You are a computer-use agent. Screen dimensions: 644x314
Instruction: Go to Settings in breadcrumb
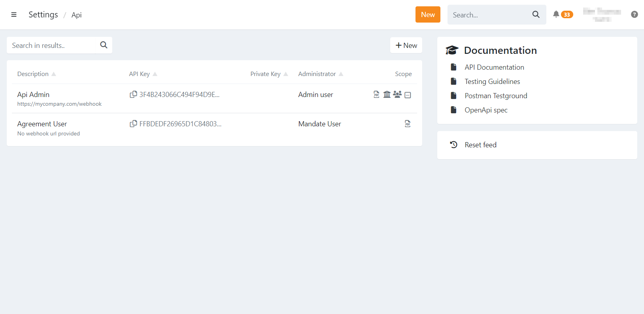tap(43, 15)
